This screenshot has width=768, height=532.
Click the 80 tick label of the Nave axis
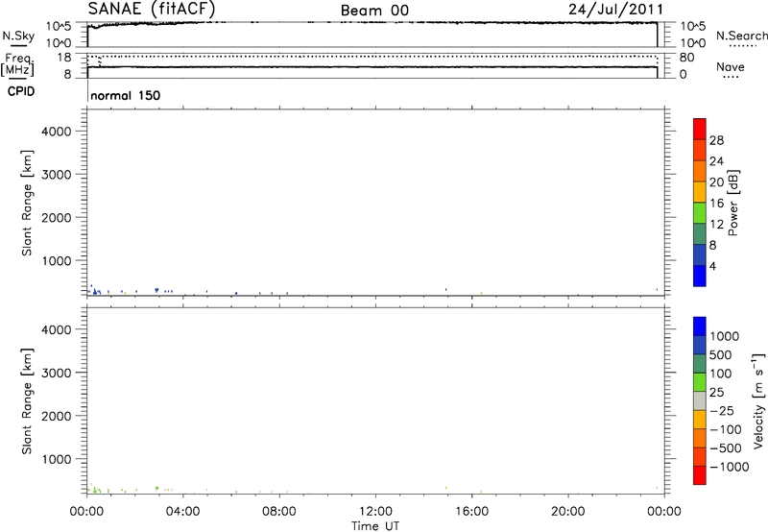pyautogui.click(x=686, y=58)
